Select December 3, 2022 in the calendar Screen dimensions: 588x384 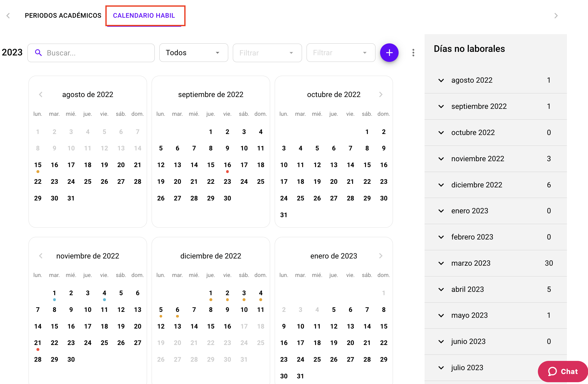click(244, 293)
